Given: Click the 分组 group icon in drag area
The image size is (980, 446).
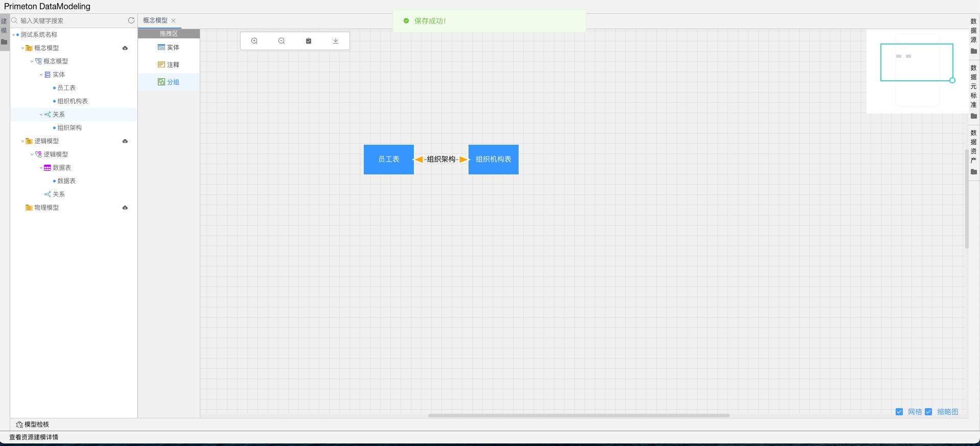Looking at the screenshot, I should tap(161, 82).
